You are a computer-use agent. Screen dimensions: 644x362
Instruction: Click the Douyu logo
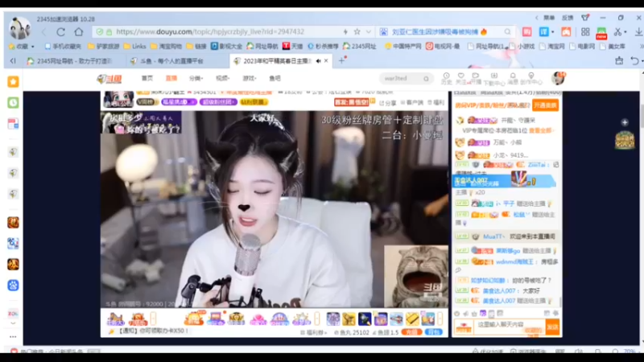[109, 78]
